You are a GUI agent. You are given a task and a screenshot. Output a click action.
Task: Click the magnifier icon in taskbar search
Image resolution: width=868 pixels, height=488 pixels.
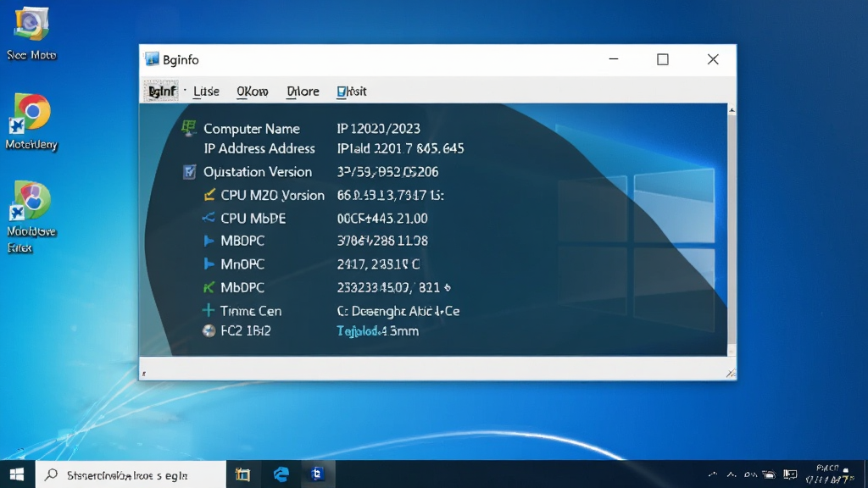52,474
